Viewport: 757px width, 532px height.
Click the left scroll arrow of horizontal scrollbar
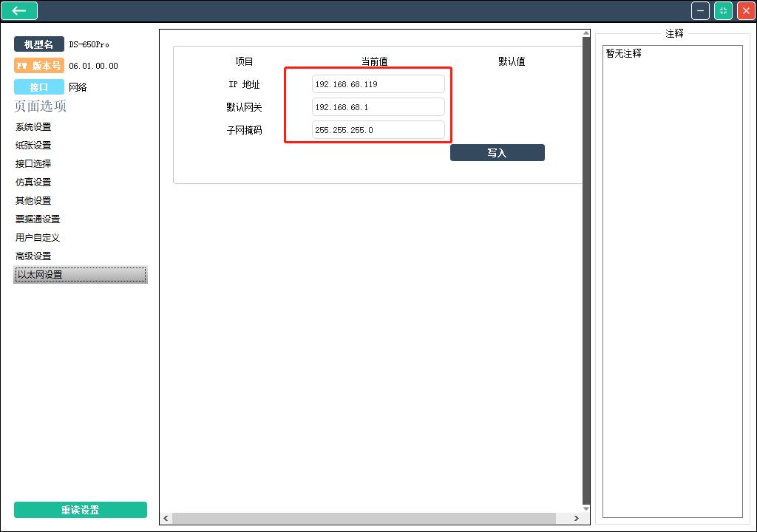coord(166,519)
